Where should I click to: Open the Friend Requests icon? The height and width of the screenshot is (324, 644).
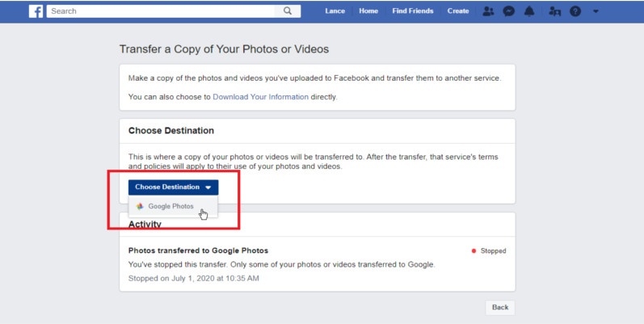click(x=488, y=11)
